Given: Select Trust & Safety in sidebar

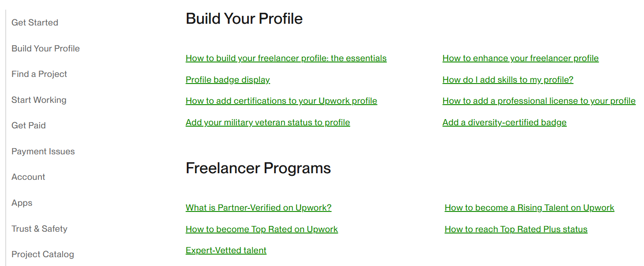Looking at the screenshot, I should (x=39, y=229).
